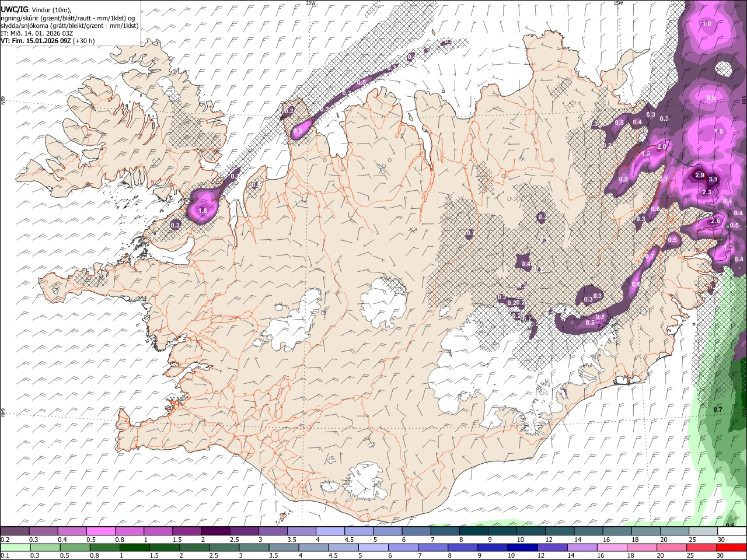Click lower legend pale green swatch between 0.1 and 0.3
Viewport: 747px width, 560px height.
(x=15, y=548)
